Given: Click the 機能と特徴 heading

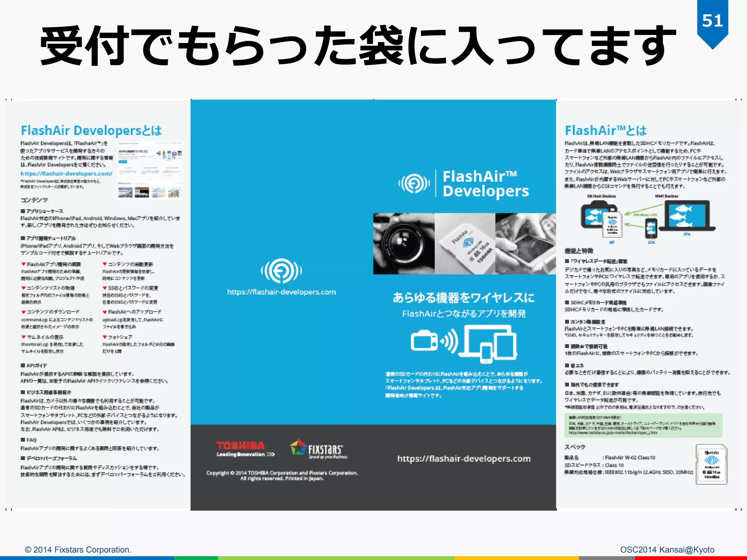Looking at the screenshot, I should point(579,251).
